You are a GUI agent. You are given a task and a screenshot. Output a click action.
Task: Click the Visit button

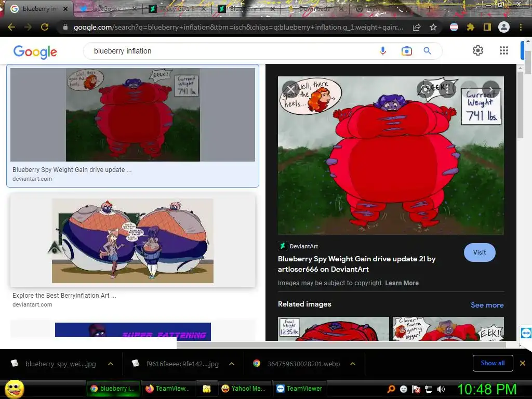pos(480,252)
